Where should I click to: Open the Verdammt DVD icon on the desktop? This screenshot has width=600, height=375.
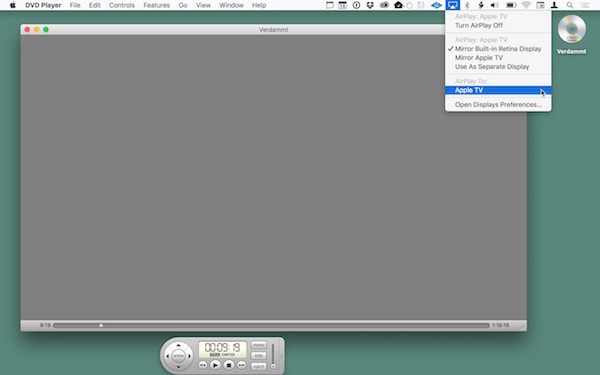(x=571, y=35)
